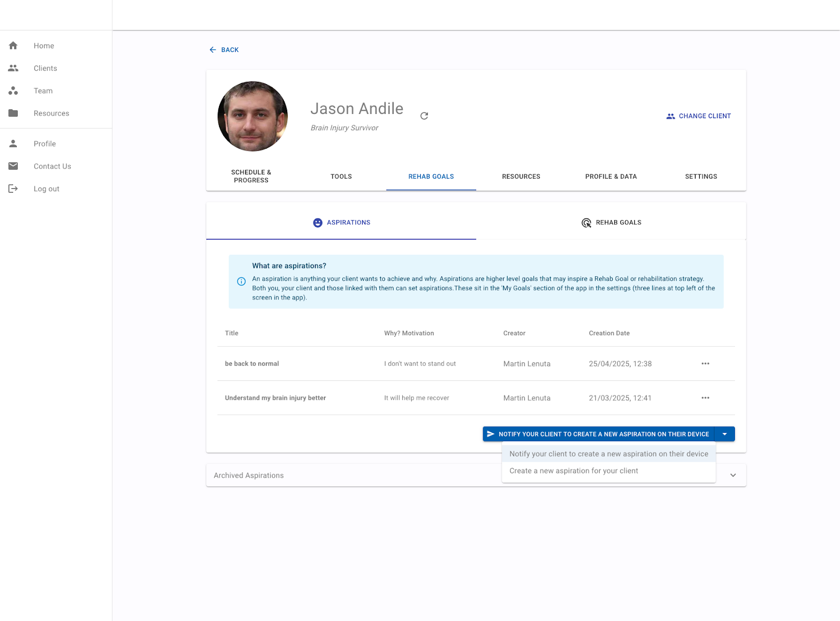This screenshot has width=840, height=621.
Task: Click the Rehab Goals target icon
Action: point(586,223)
